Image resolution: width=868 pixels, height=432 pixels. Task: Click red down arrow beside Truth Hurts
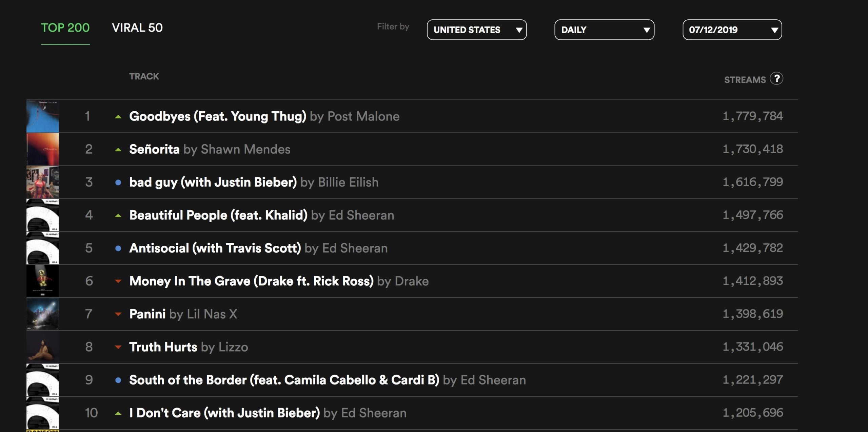pos(118,347)
